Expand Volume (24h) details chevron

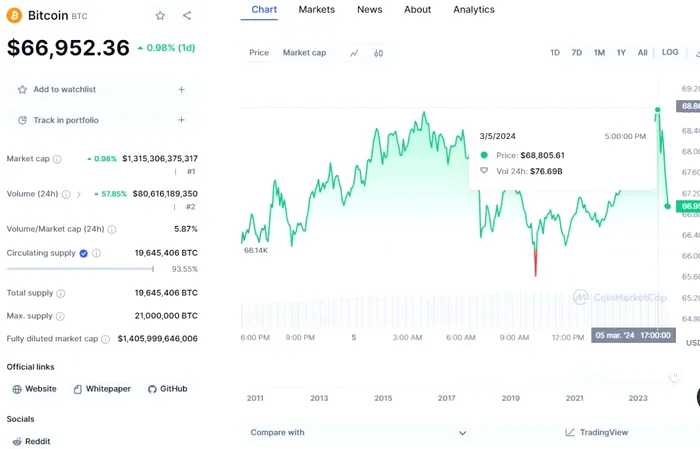tap(79, 194)
